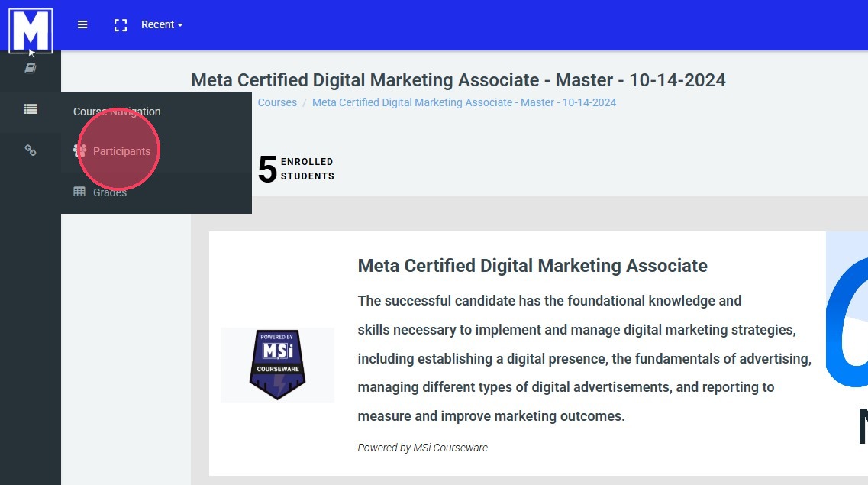
Task: Click the M logo in the header
Action: [31, 31]
